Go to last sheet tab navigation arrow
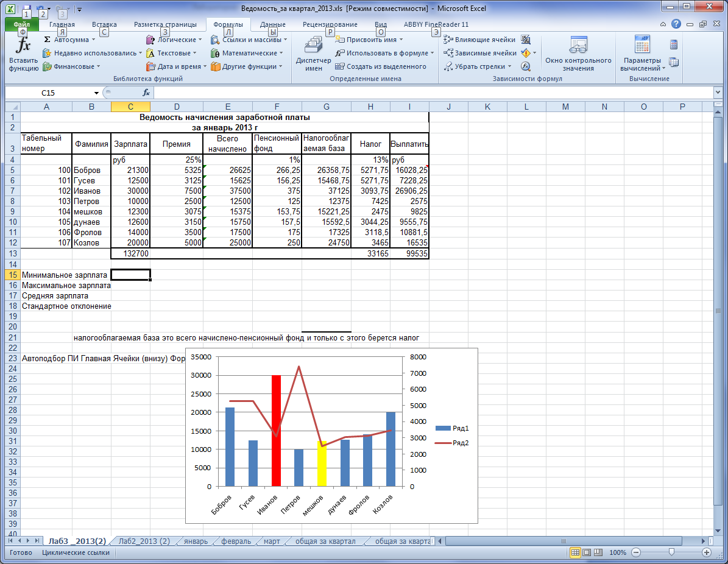This screenshot has width=728, height=564. tap(37, 541)
